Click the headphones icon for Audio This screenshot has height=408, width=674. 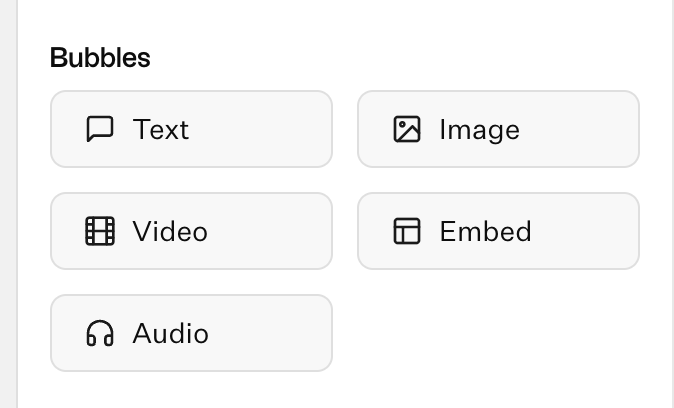point(100,333)
